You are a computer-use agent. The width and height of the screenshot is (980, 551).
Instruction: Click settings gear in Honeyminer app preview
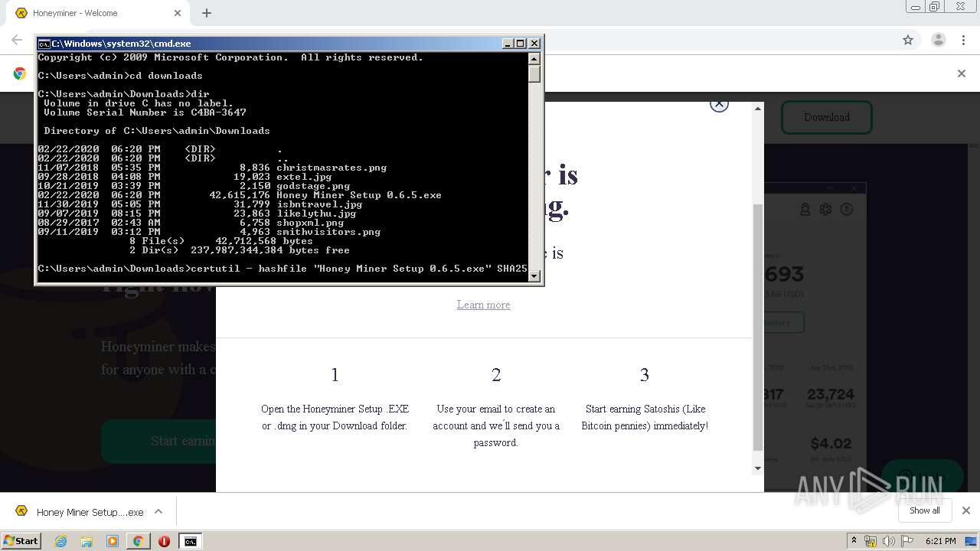tap(825, 209)
